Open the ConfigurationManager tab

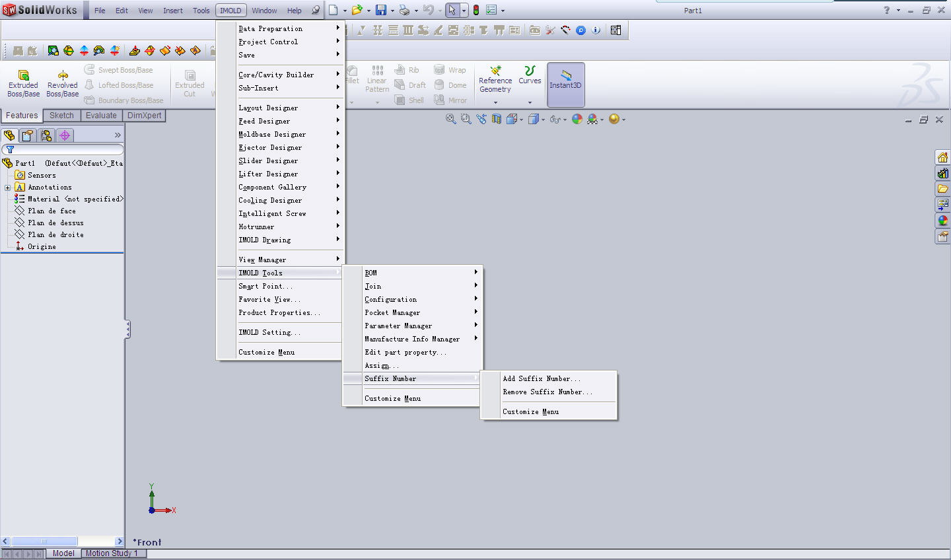46,135
